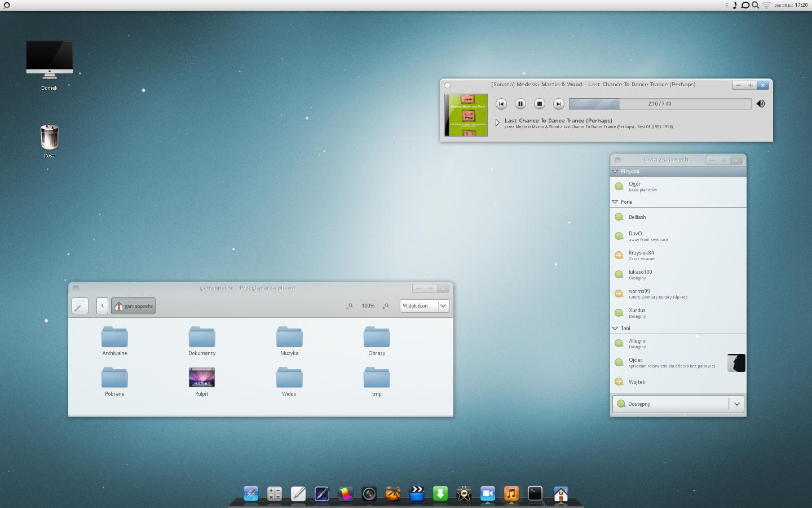The width and height of the screenshot is (812, 508).
Task: Open the sunset palm photo app in dock
Action: 393,494
